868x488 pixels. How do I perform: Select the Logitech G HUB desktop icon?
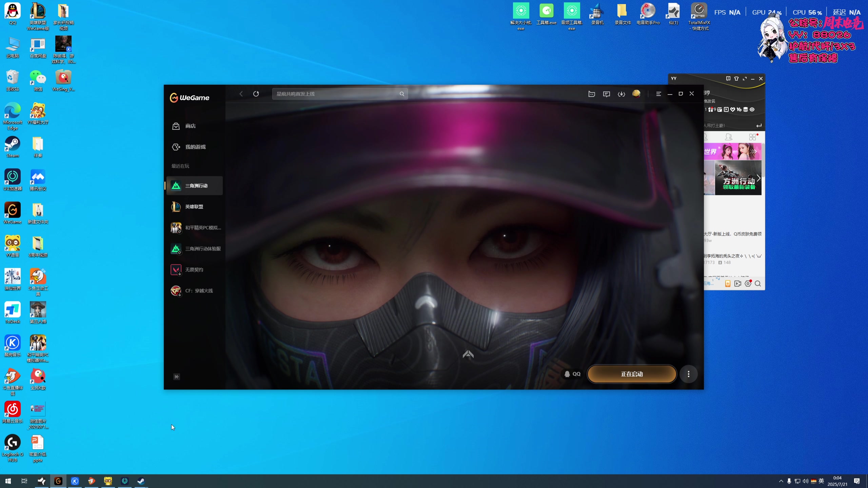[x=13, y=448]
